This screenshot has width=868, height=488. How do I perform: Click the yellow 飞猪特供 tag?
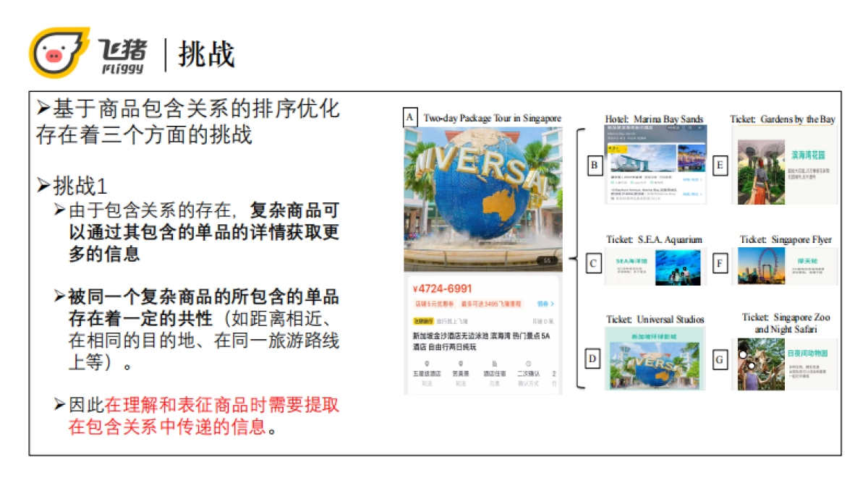click(424, 320)
